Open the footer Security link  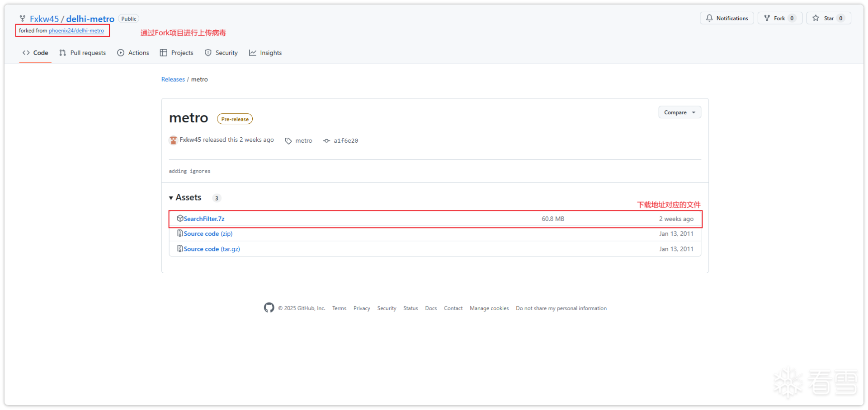click(x=387, y=308)
